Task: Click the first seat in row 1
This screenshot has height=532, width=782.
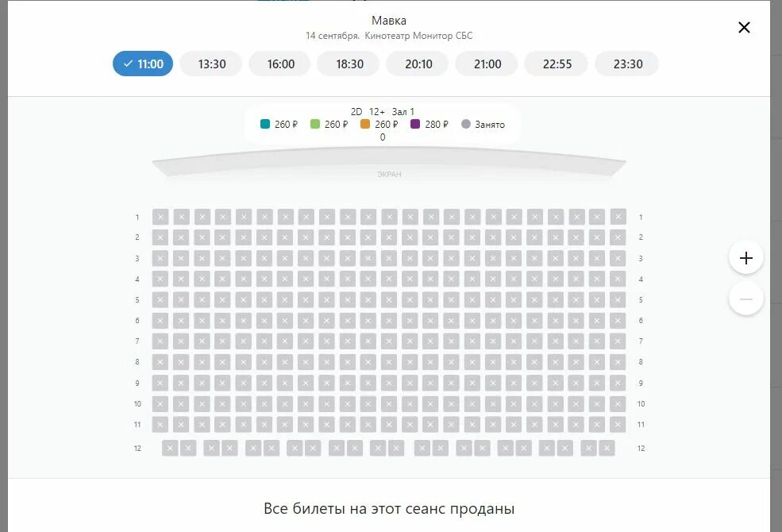Action: point(160,217)
